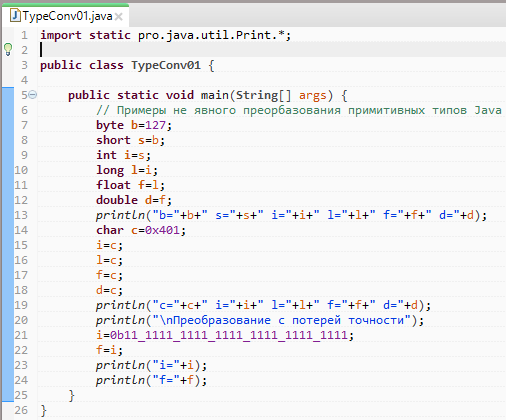Click the Russian comment on line 6
The height and width of the screenshot is (420, 506).
coord(299,110)
